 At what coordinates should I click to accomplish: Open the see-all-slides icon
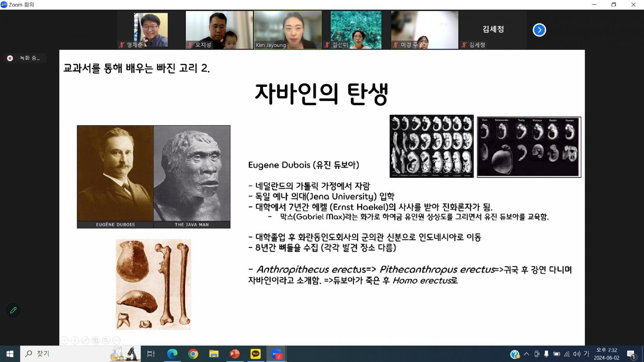[96, 340]
